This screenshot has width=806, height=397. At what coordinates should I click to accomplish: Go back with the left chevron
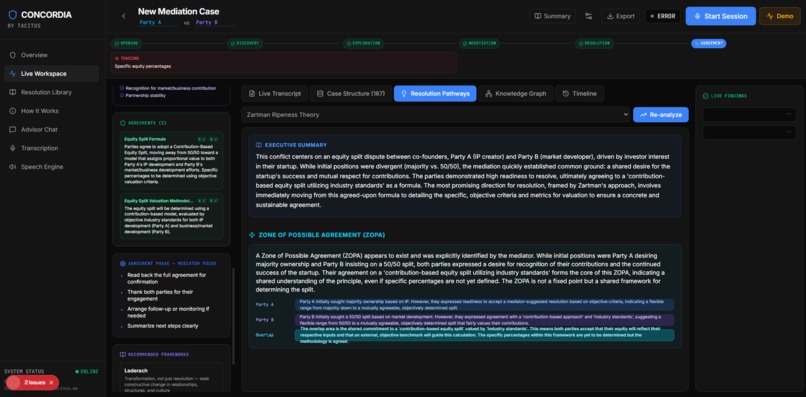[x=123, y=16]
